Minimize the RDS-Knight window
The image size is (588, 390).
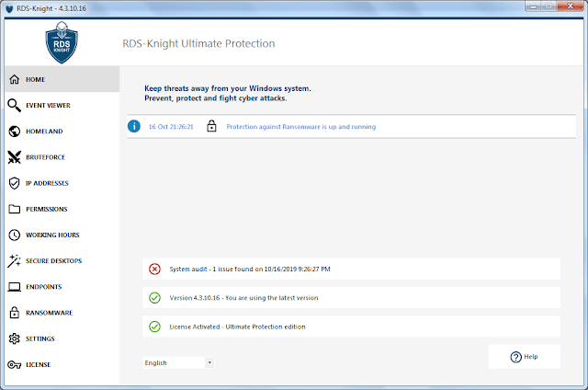[x=533, y=6]
